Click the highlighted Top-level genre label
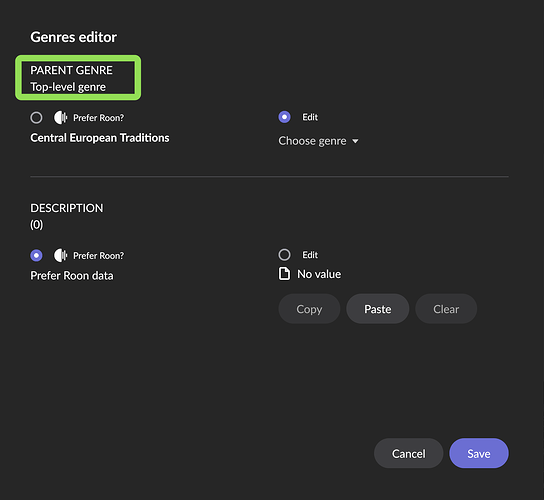 [x=68, y=87]
